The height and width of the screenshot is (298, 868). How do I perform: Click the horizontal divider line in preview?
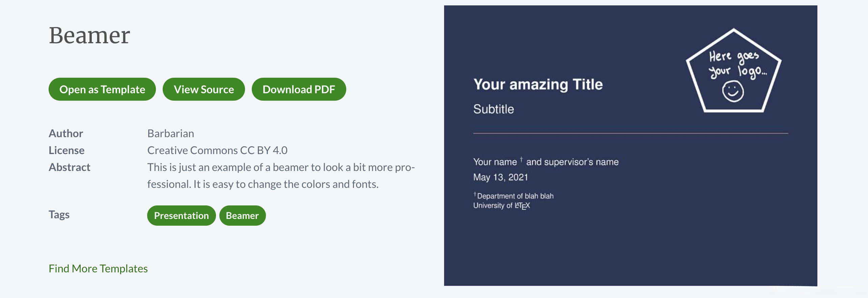point(630,133)
